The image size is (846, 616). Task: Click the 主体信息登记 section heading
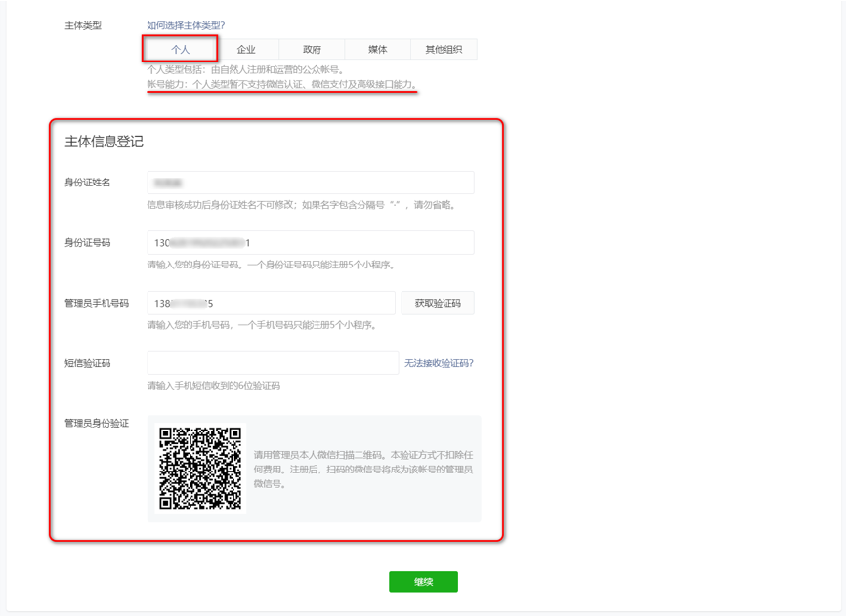pyautogui.click(x=105, y=142)
